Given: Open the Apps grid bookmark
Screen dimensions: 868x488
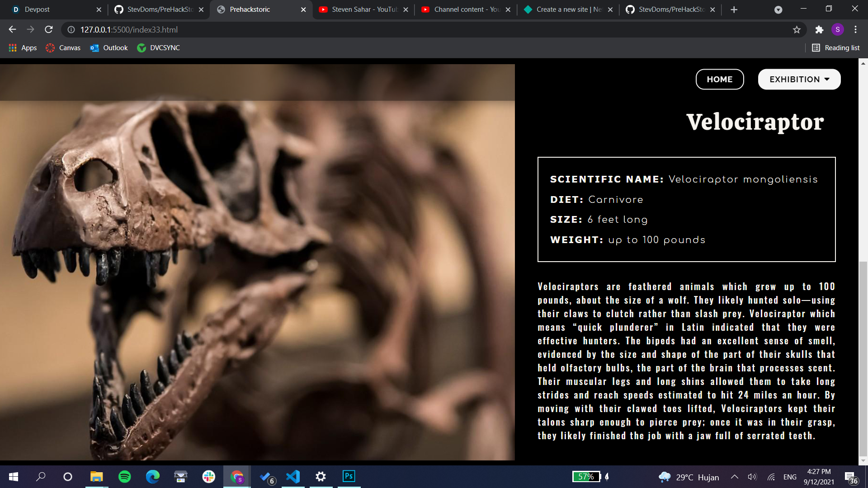Looking at the screenshot, I should pyautogui.click(x=23, y=47).
